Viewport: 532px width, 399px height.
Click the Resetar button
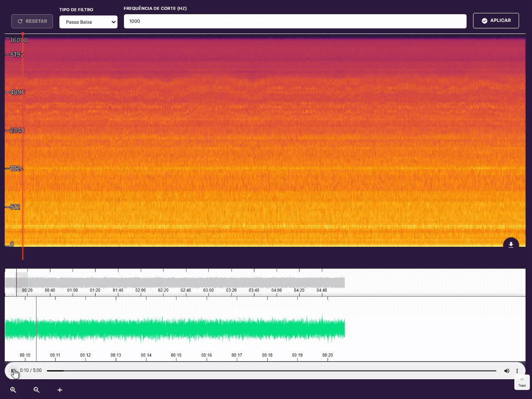pos(32,21)
